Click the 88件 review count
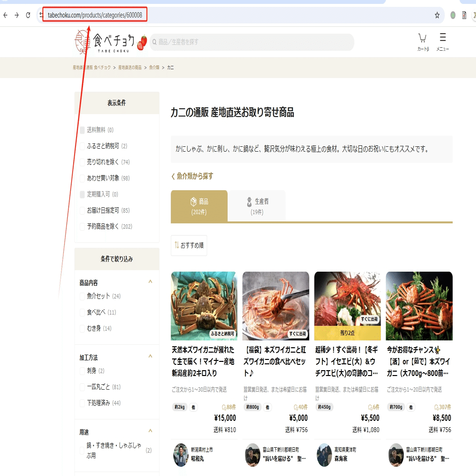The width and height of the screenshot is (476, 476). coord(229,407)
